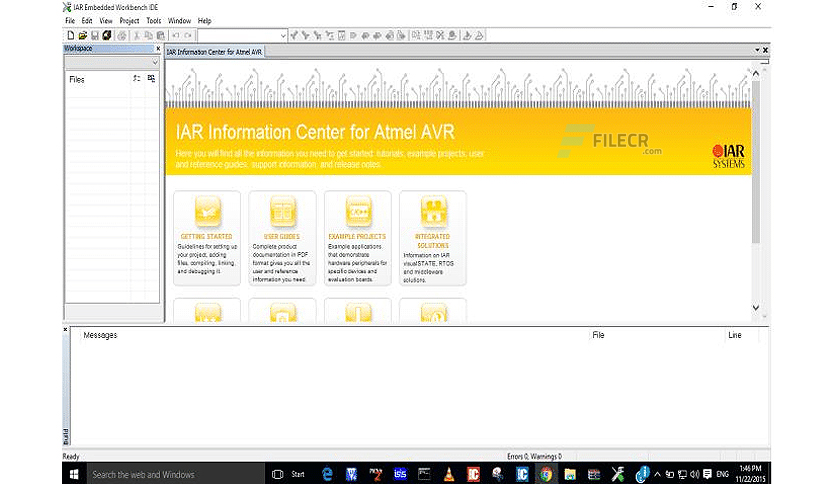Click the Undo toolbar icon
This screenshot has width=836, height=484.
pos(175,35)
